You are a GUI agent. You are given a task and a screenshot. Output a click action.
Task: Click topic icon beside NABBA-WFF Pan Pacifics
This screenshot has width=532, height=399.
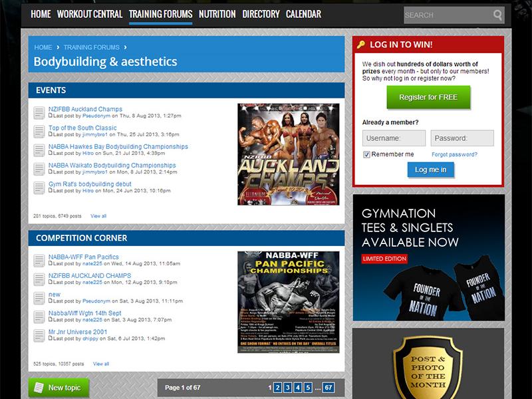tap(39, 260)
